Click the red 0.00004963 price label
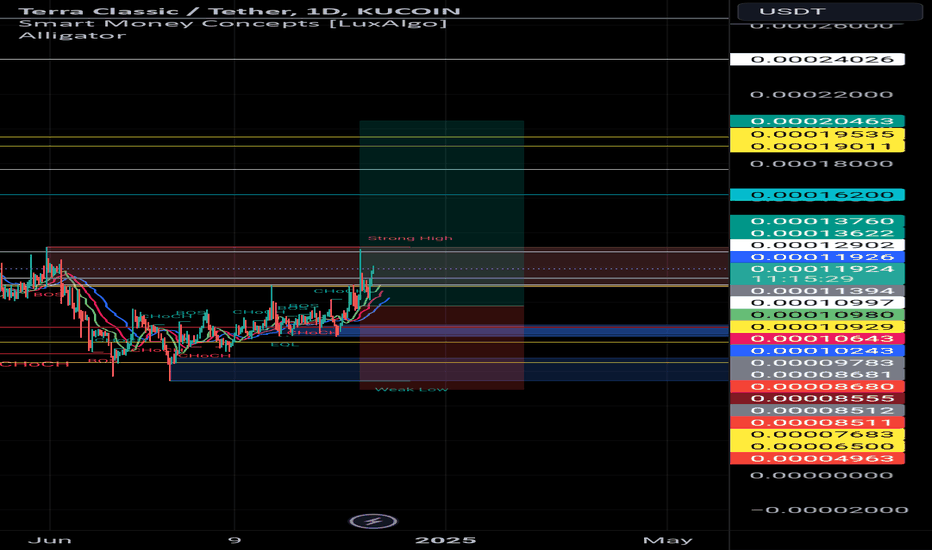 817,458
